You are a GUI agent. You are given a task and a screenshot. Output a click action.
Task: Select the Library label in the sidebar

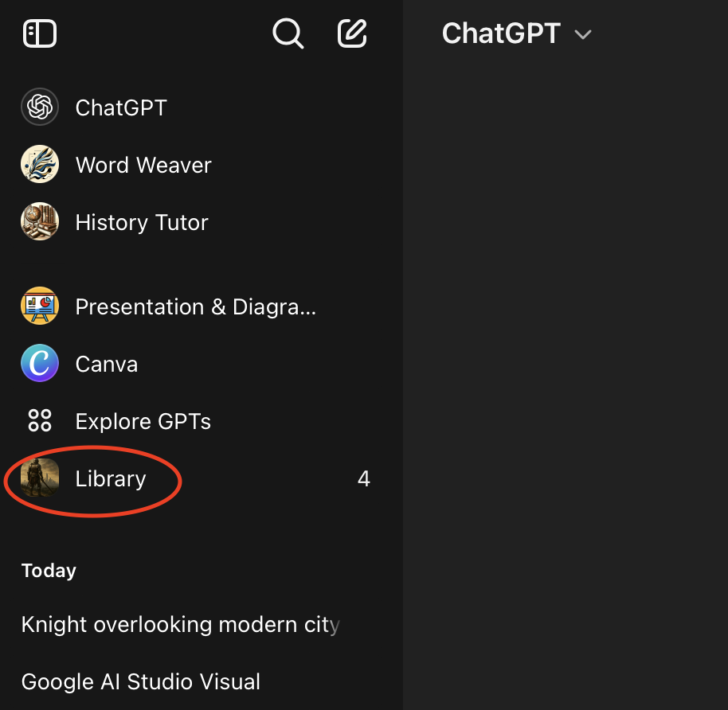pos(111,478)
